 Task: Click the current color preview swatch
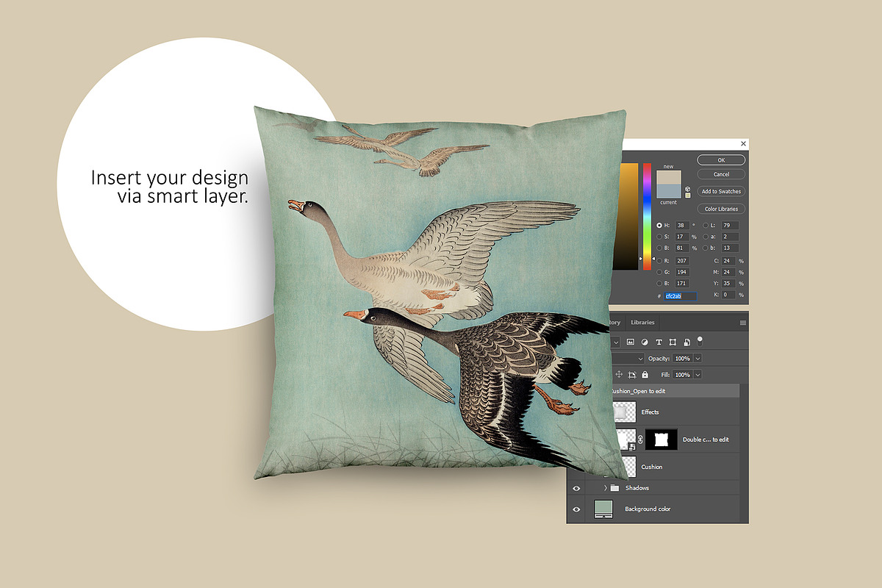tap(669, 190)
